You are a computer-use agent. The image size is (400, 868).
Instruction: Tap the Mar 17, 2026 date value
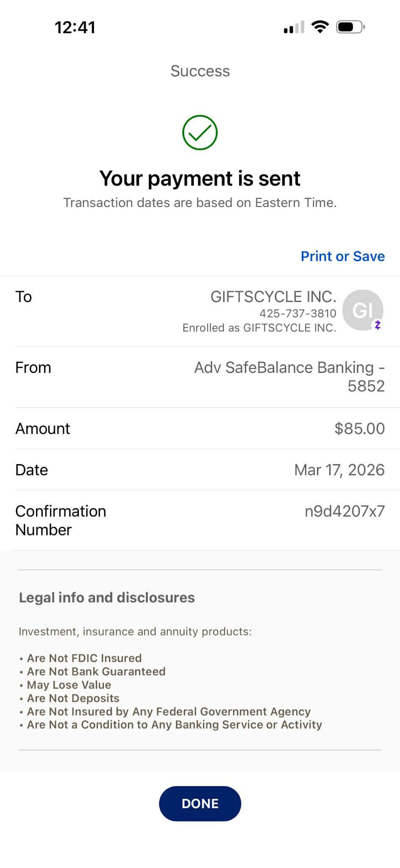pos(339,470)
